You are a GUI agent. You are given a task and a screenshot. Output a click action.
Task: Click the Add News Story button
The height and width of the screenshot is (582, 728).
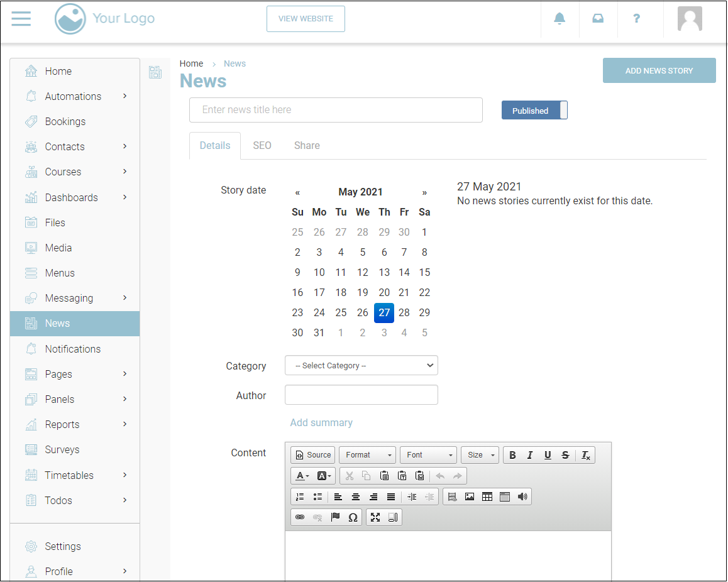pyautogui.click(x=659, y=70)
